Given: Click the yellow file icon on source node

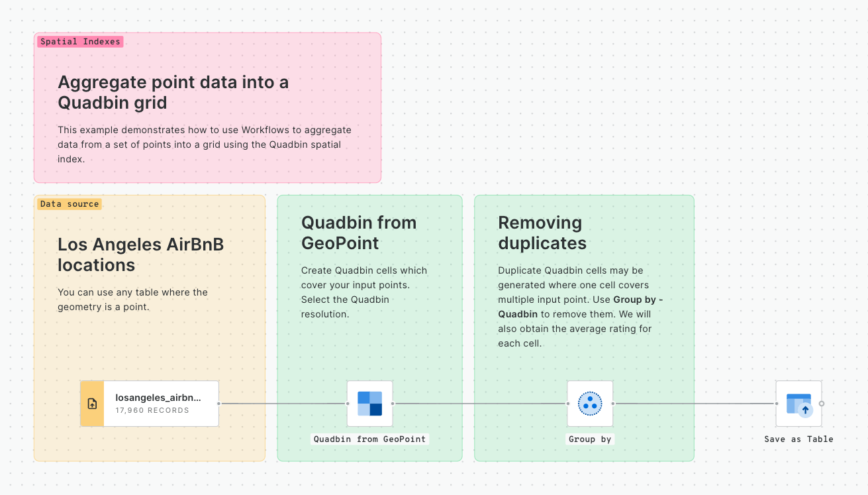Looking at the screenshot, I should (92, 404).
